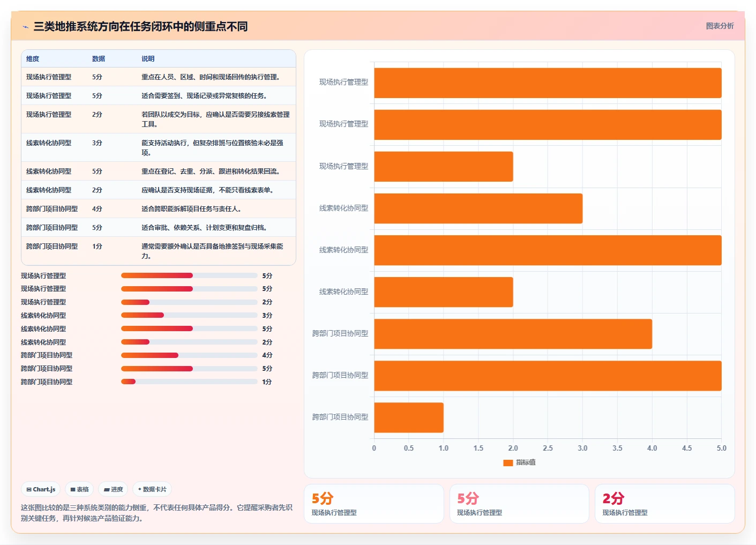Click the progress bar showing 1分
756x545 pixels.
click(x=189, y=382)
